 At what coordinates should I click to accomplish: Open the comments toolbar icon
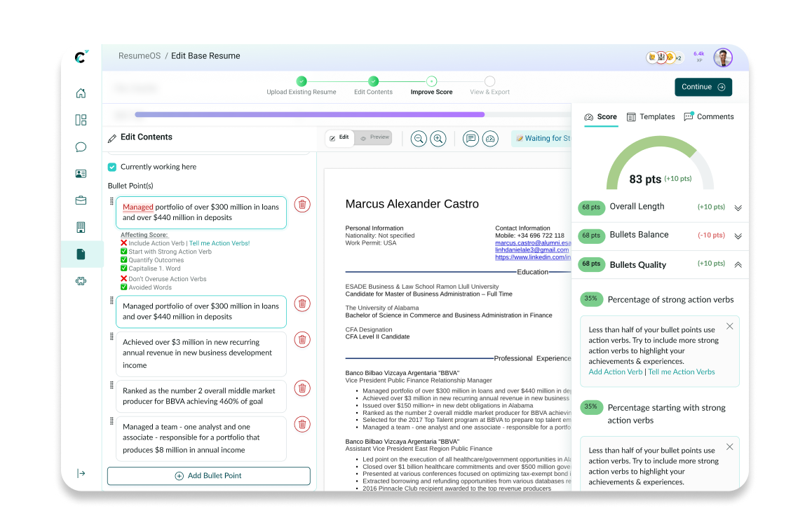pos(471,139)
